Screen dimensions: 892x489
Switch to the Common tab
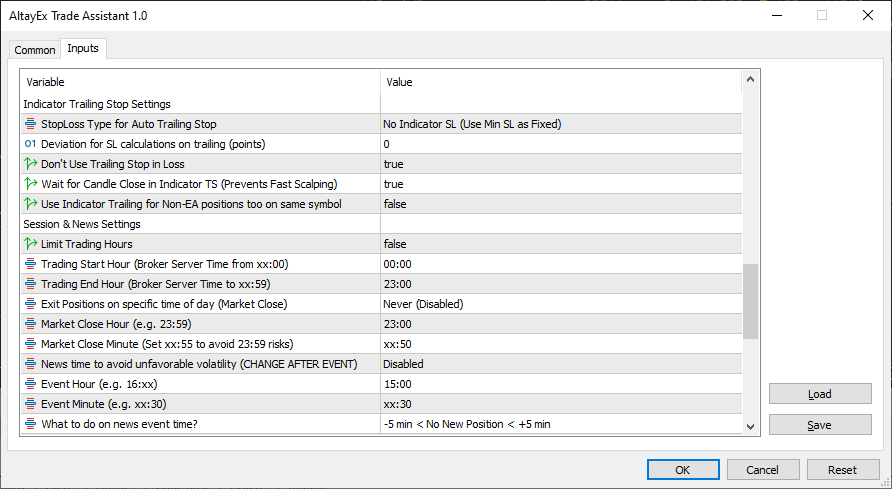click(x=35, y=50)
